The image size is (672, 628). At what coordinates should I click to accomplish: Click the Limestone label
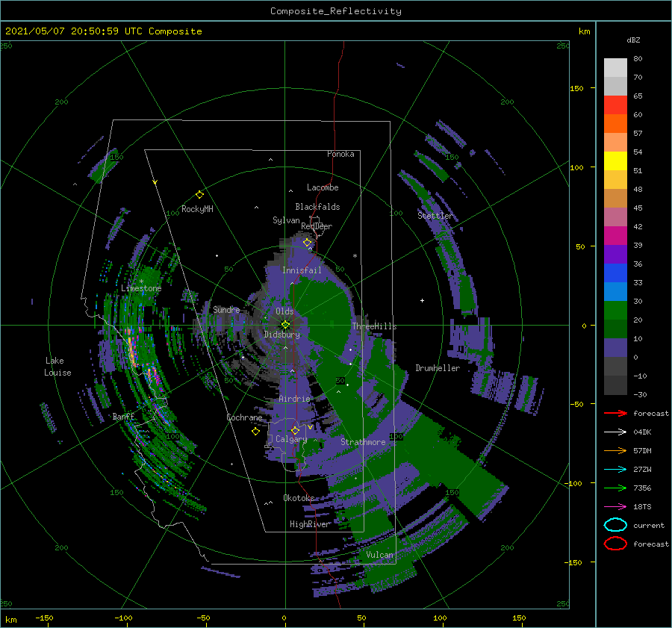tap(141, 288)
